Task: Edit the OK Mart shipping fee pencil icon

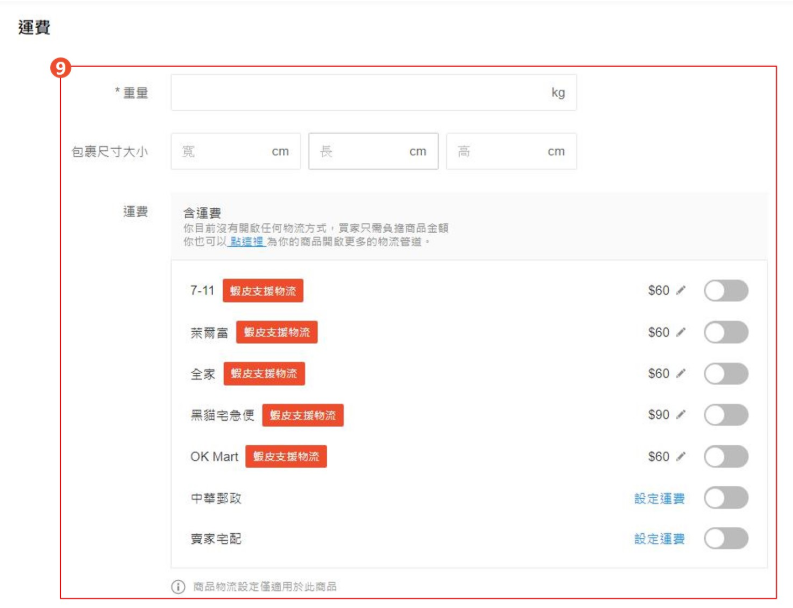Action: (x=681, y=456)
